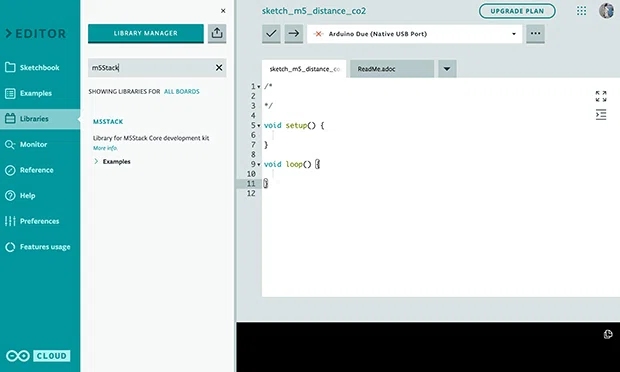Open the Sketchbook section

pyautogui.click(x=40, y=68)
